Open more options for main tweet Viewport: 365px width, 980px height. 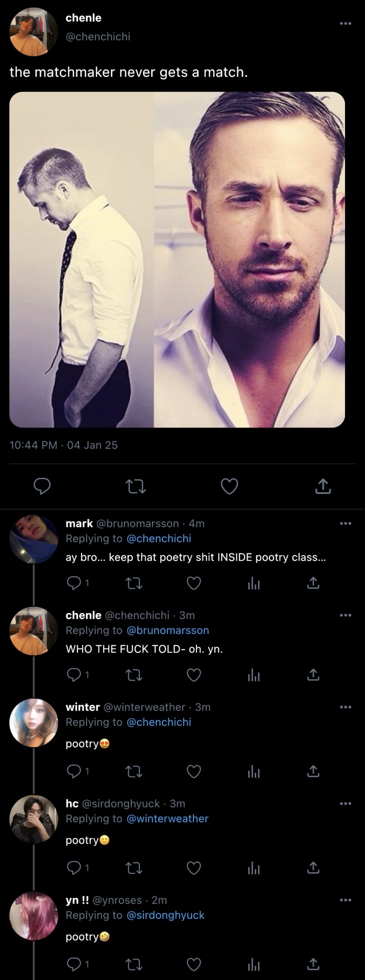click(x=346, y=23)
